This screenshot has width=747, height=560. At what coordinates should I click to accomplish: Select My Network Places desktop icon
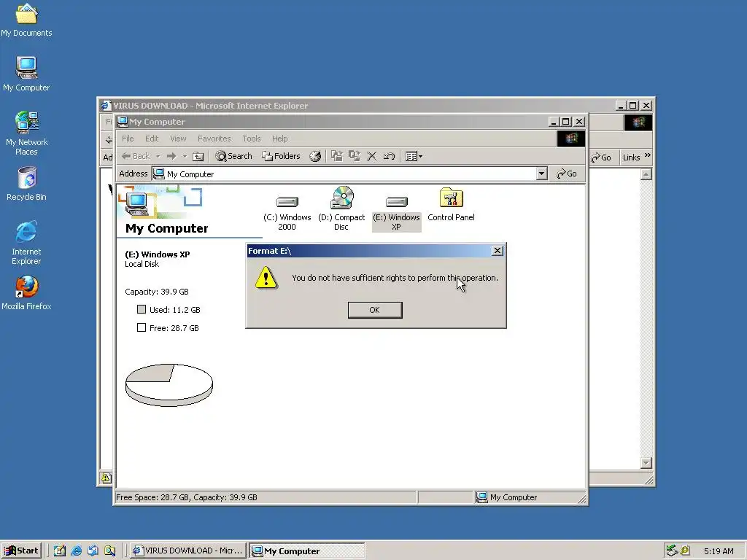point(27,133)
